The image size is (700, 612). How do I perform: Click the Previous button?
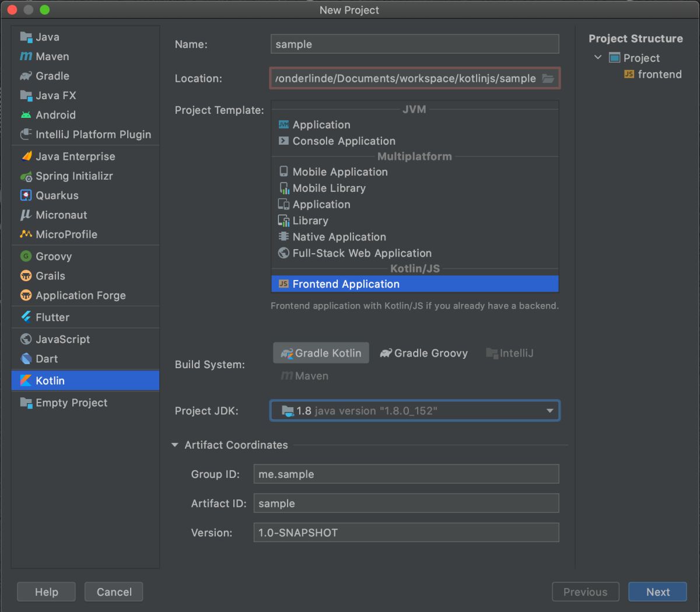(585, 592)
